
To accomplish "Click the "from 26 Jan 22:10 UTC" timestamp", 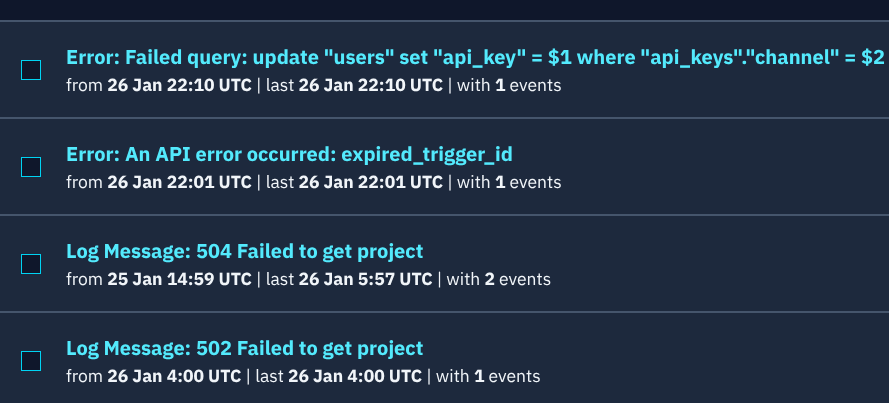I will click(x=159, y=85).
